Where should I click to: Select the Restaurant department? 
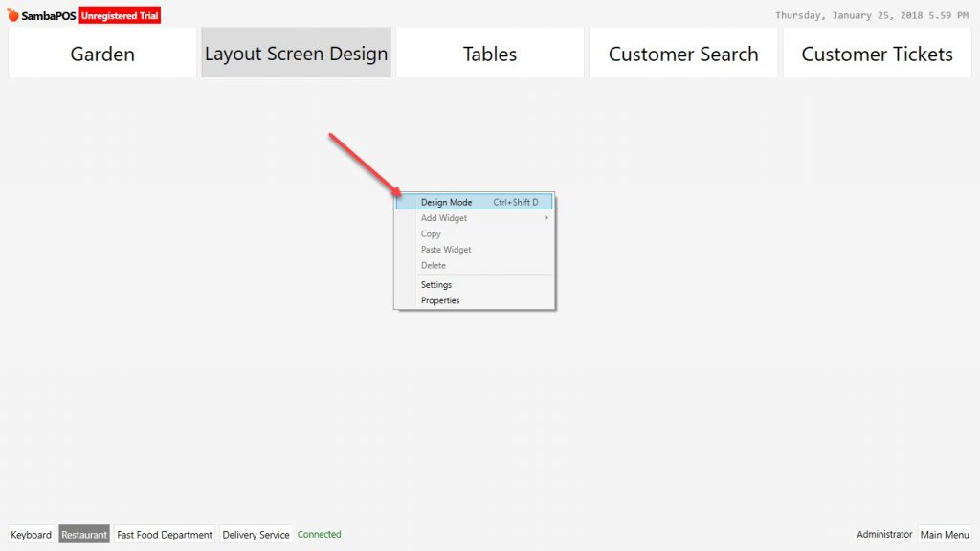coord(84,534)
